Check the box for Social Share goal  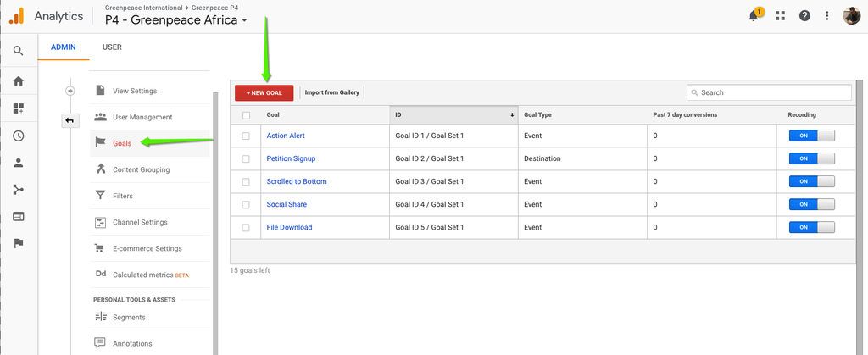(x=246, y=204)
